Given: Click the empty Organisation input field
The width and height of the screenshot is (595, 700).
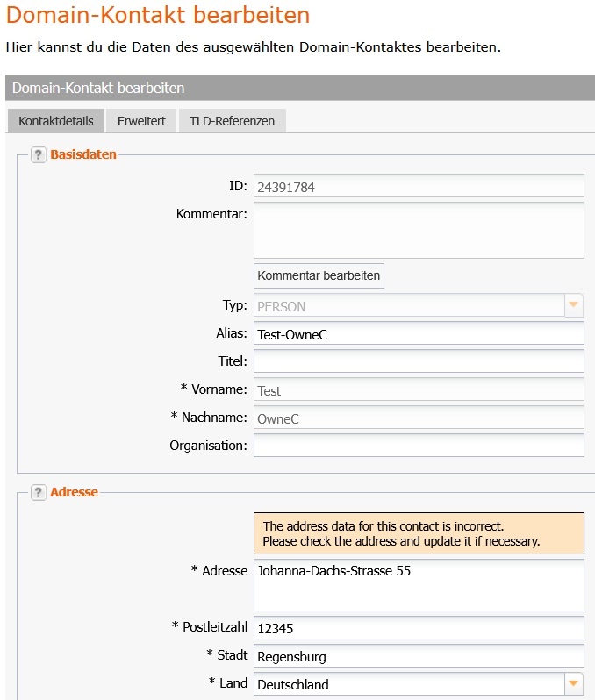Looking at the screenshot, I should pos(419,446).
